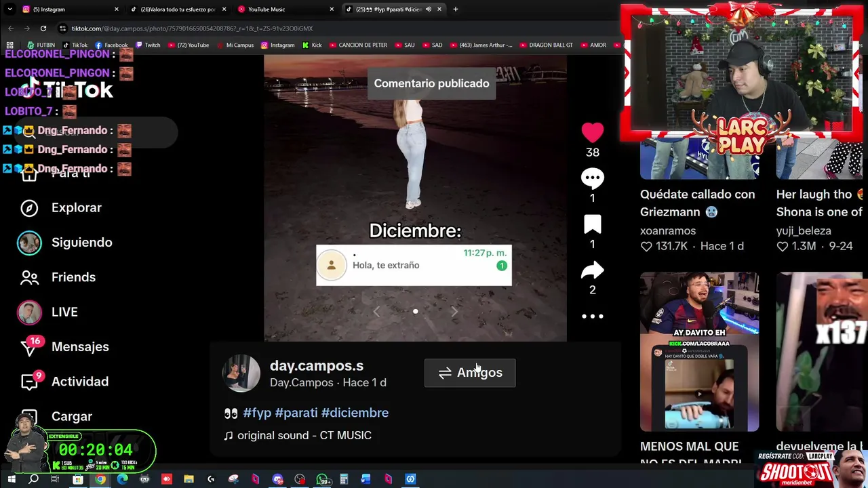Open the FUTBIN bookmark
This screenshot has height=488, width=868.
tap(41, 45)
